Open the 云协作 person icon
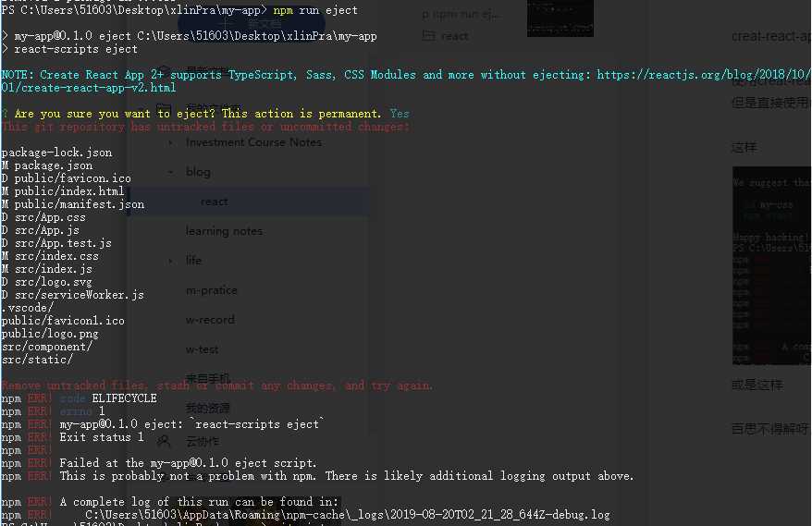The width and height of the screenshot is (812, 526). click(164, 442)
